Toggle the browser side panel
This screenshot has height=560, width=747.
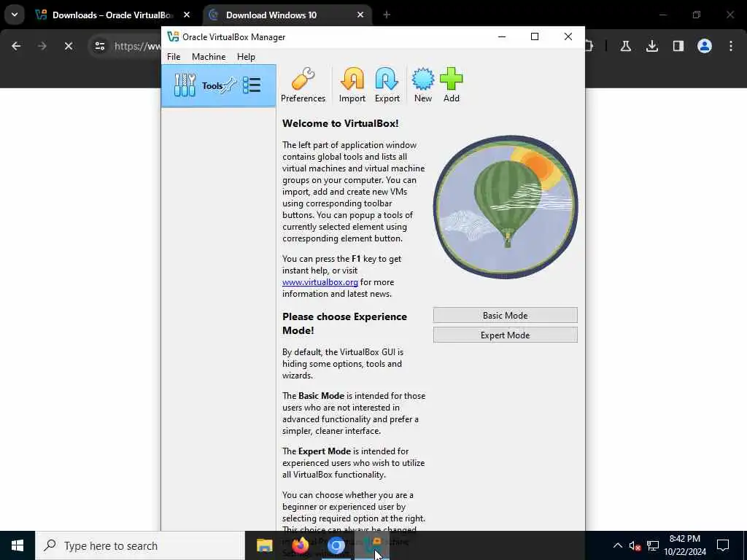tap(678, 46)
